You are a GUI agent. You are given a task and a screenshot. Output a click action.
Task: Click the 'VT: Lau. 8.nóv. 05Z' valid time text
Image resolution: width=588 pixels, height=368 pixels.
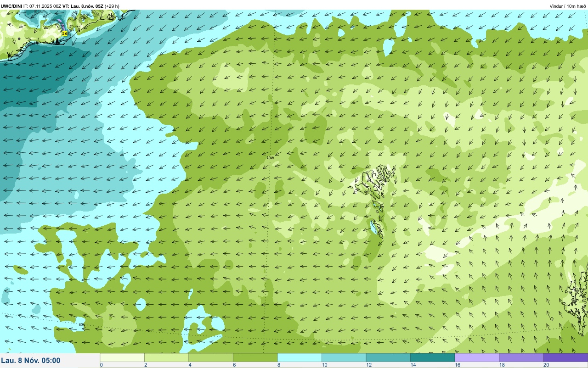pos(83,6)
